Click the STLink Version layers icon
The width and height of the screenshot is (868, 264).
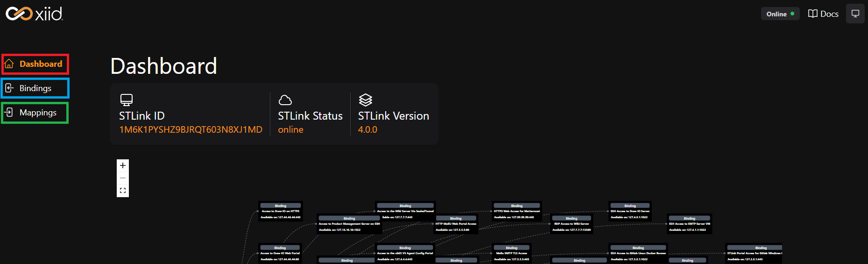[x=365, y=100]
